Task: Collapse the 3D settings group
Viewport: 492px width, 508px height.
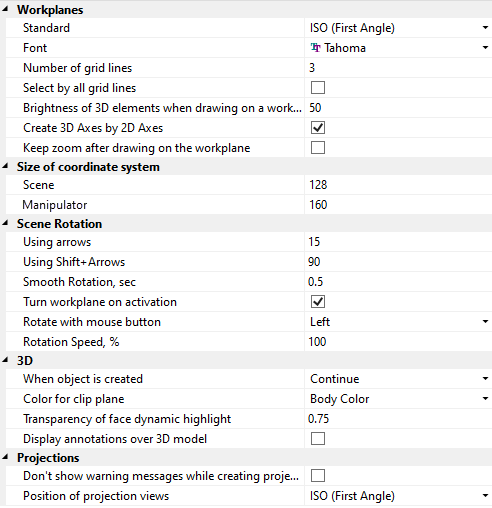Action: (5, 360)
